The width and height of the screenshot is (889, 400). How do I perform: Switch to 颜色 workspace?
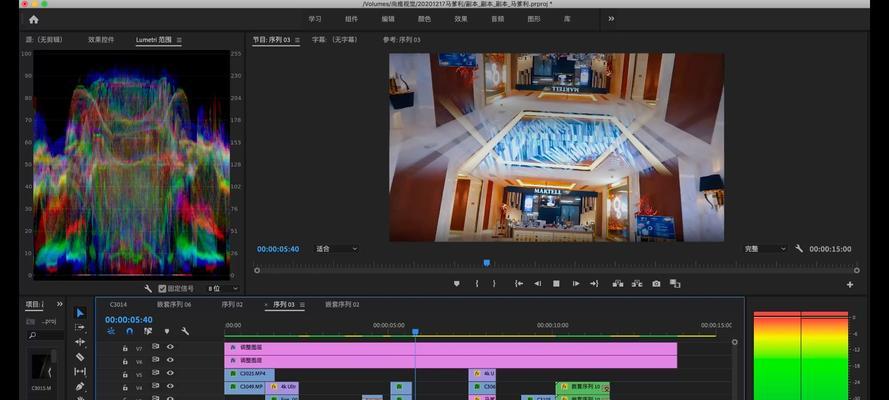pyautogui.click(x=424, y=19)
